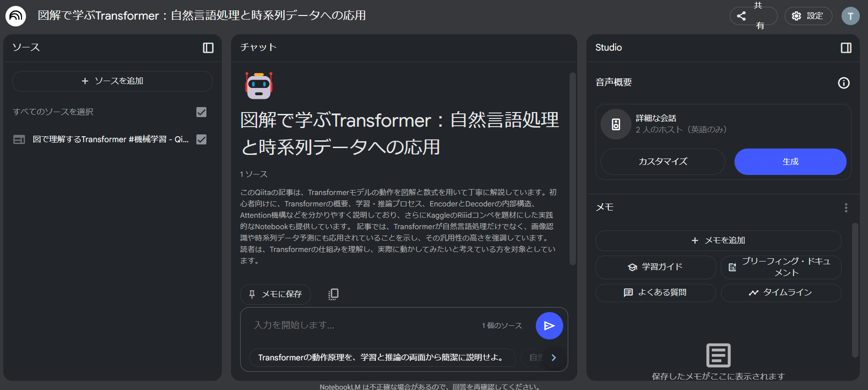This screenshot has width=868, height=390.
Task: Click the send message arrow button
Action: click(x=549, y=326)
